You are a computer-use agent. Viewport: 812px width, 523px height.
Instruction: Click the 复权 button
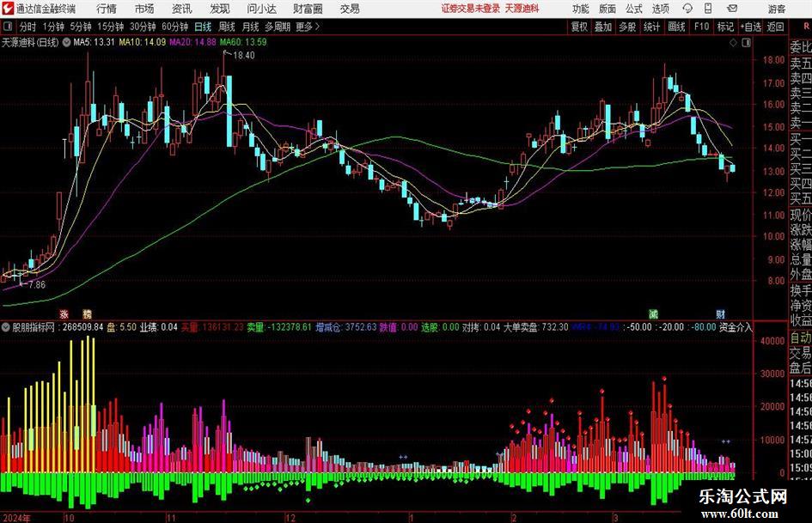tap(579, 27)
